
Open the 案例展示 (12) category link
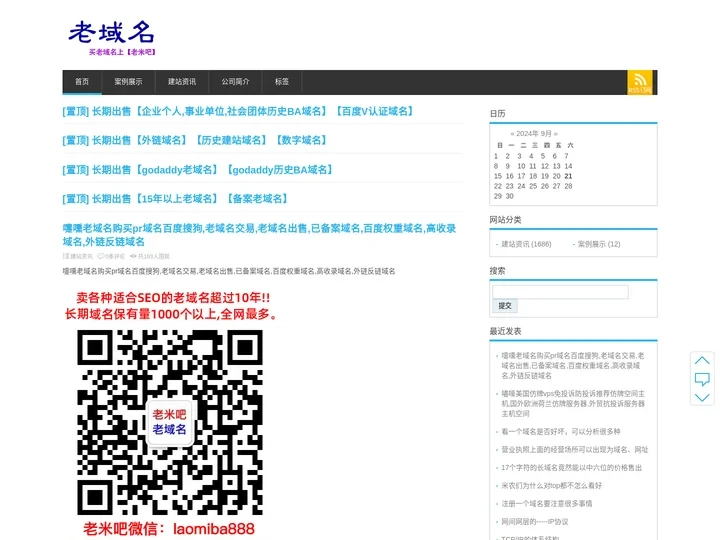599,244
